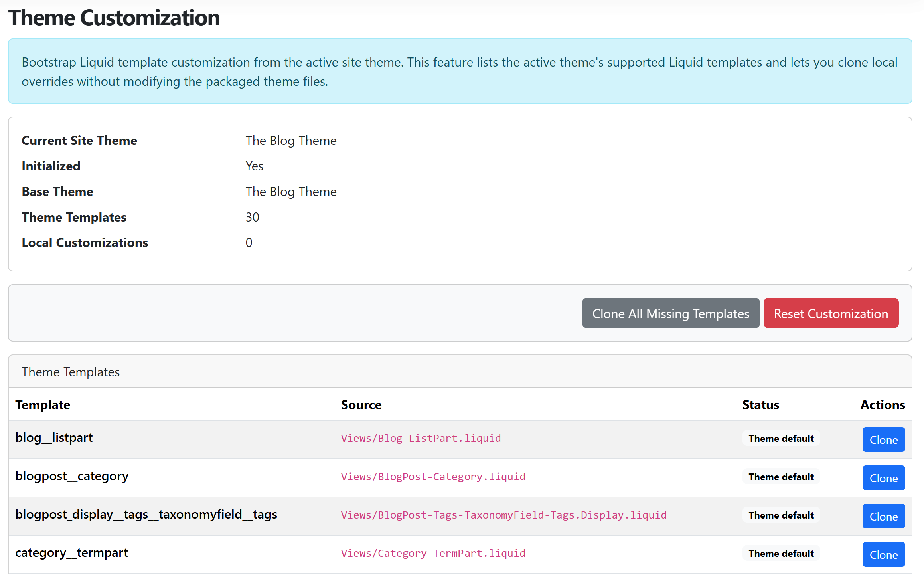Click the Base Theme label
924x574 pixels.
click(57, 192)
